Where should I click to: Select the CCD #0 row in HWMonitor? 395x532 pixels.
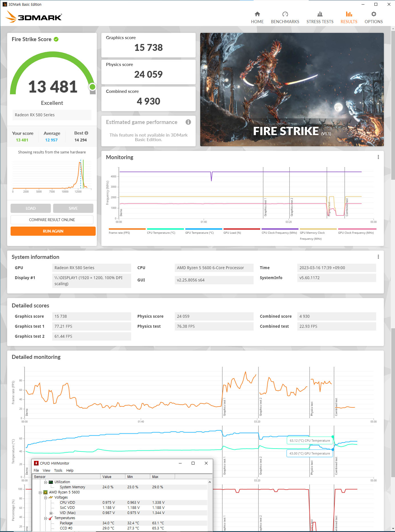120,528
